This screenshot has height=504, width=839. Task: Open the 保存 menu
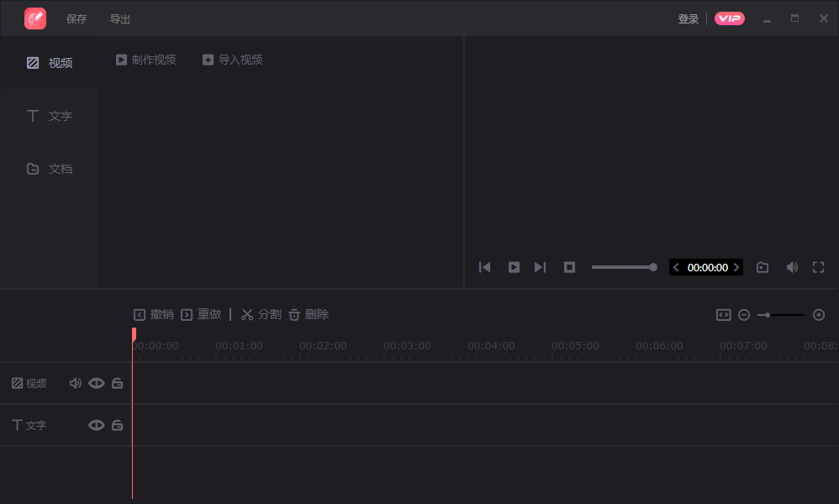[x=76, y=19]
